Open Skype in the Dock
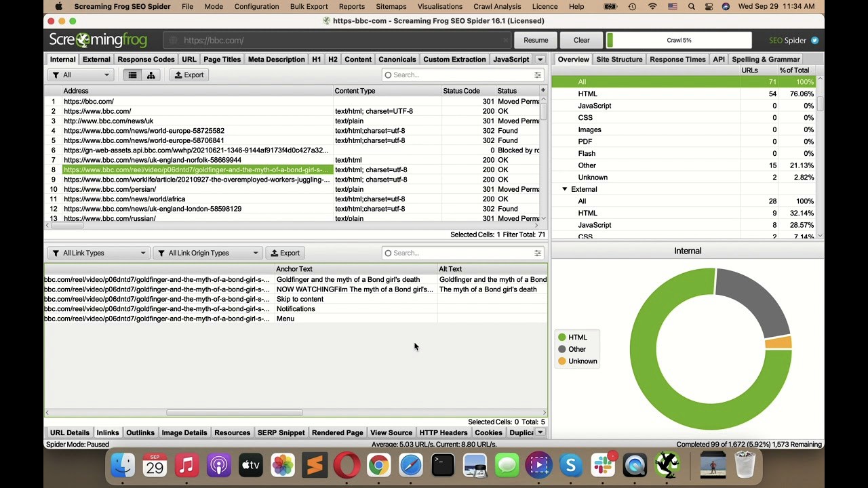Viewport: 868px width, 488px height. coord(570,466)
